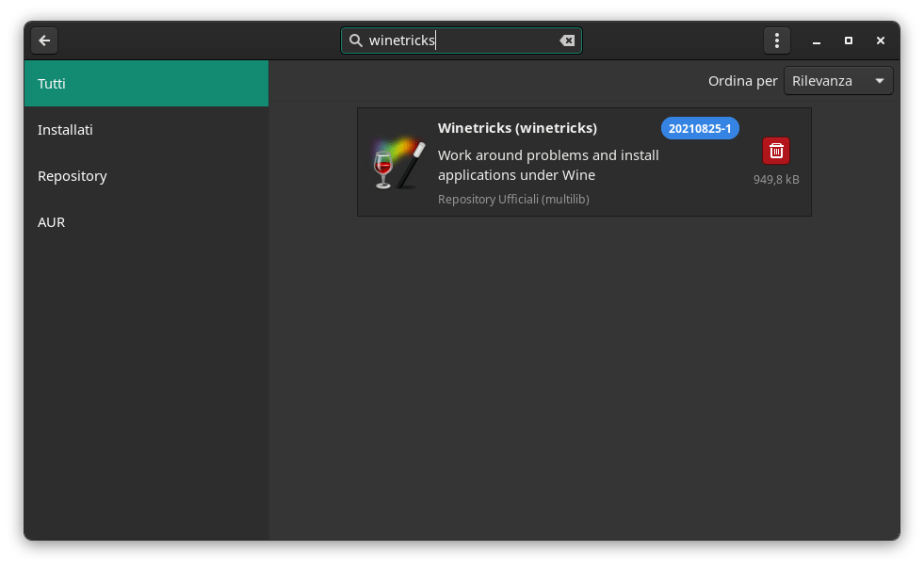Open the Winetricks (winetricks) package title
This screenshot has width=924, height=567.
pyautogui.click(x=517, y=128)
